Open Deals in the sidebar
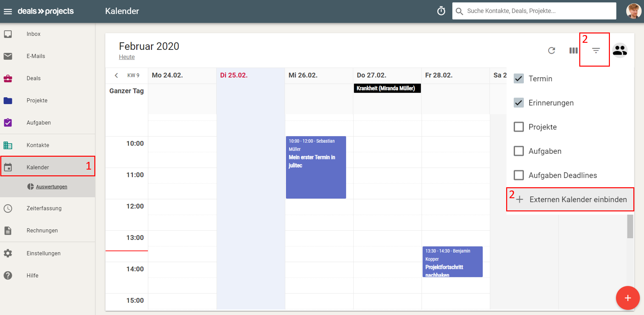The height and width of the screenshot is (315, 644). click(48, 78)
